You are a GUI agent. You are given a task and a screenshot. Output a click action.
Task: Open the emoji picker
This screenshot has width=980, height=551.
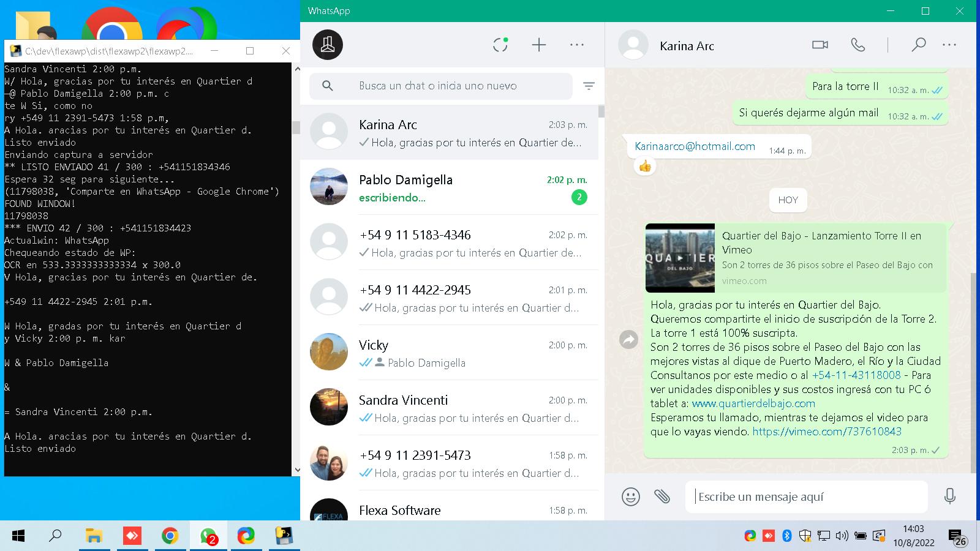point(630,497)
